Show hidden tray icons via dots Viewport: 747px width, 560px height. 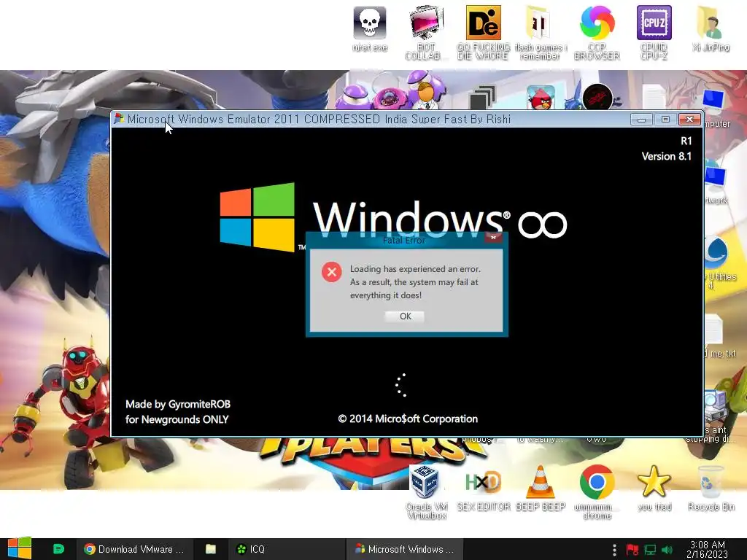pos(614,550)
